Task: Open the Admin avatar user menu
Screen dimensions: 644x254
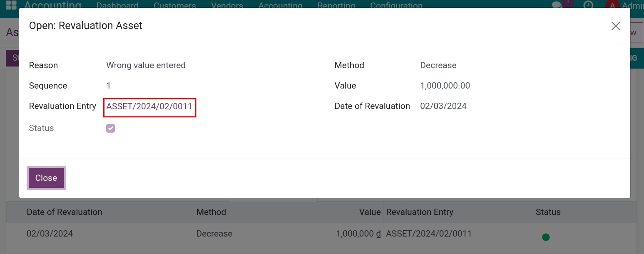Action: [613, 5]
